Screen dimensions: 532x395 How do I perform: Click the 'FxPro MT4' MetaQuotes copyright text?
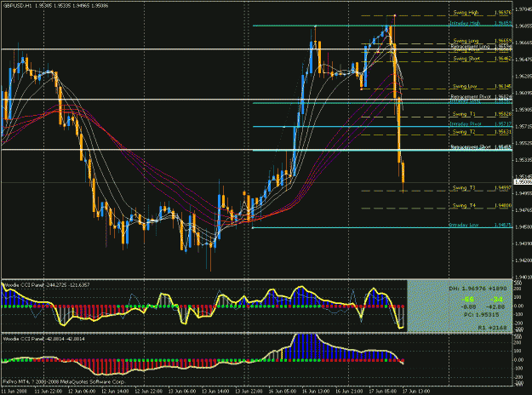tap(64, 381)
